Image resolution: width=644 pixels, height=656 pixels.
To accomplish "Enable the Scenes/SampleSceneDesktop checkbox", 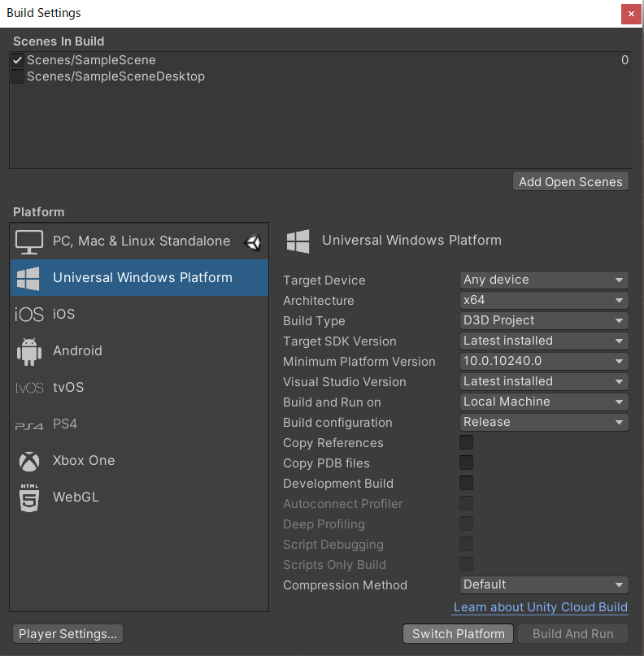I will pyautogui.click(x=17, y=76).
